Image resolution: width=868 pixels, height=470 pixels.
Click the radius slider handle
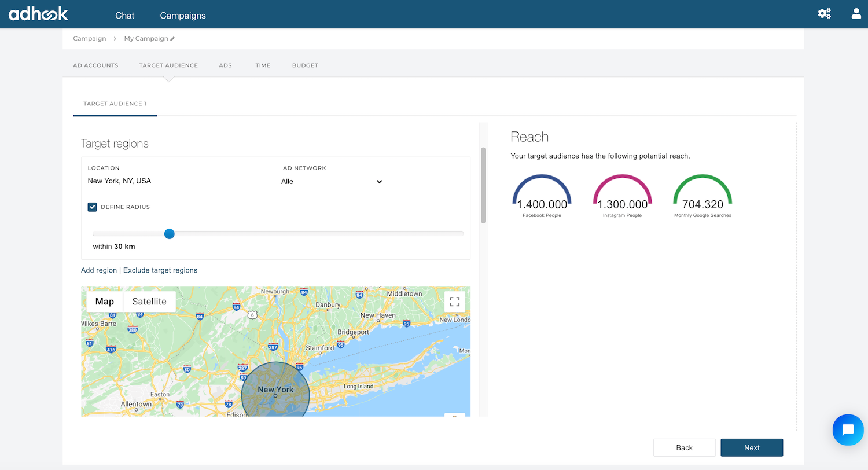(169, 234)
